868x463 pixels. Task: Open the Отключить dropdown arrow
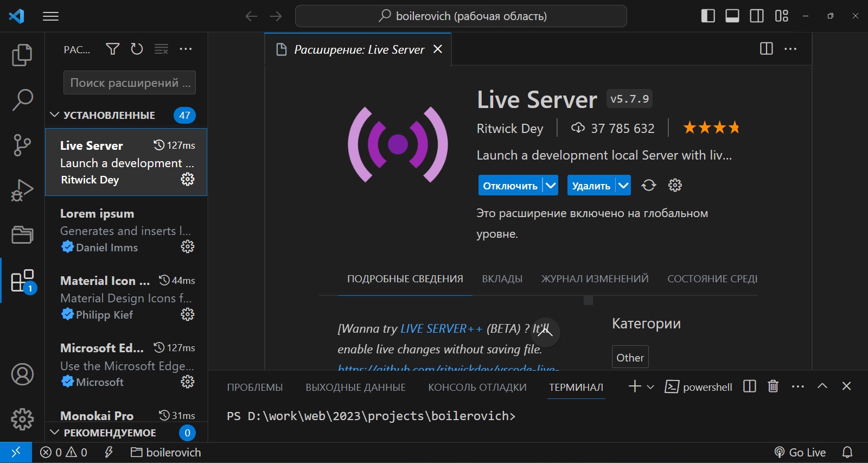pyautogui.click(x=551, y=185)
